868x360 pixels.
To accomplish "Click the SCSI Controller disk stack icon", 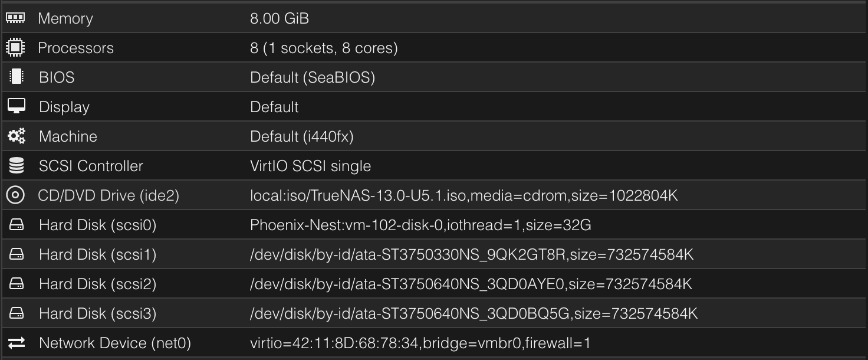I will click(x=15, y=165).
